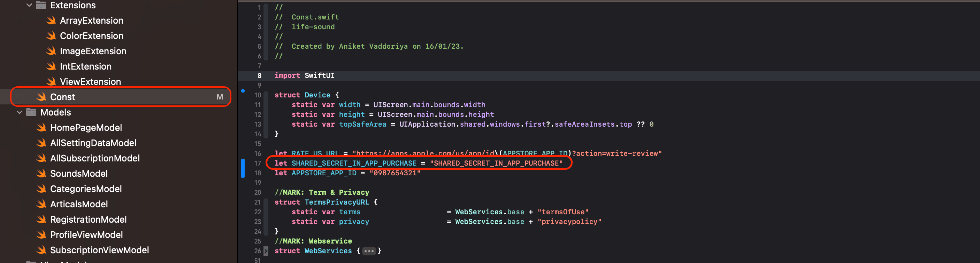Click the ArticalsModel Swift file icon
The image size is (980, 263).
tap(41, 204)
